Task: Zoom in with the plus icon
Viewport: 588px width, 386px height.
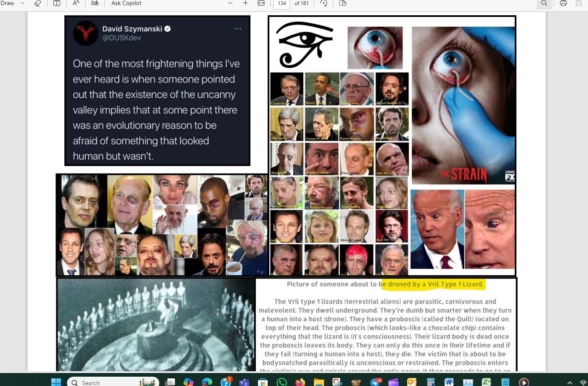Action: click(x=245, y=3)
